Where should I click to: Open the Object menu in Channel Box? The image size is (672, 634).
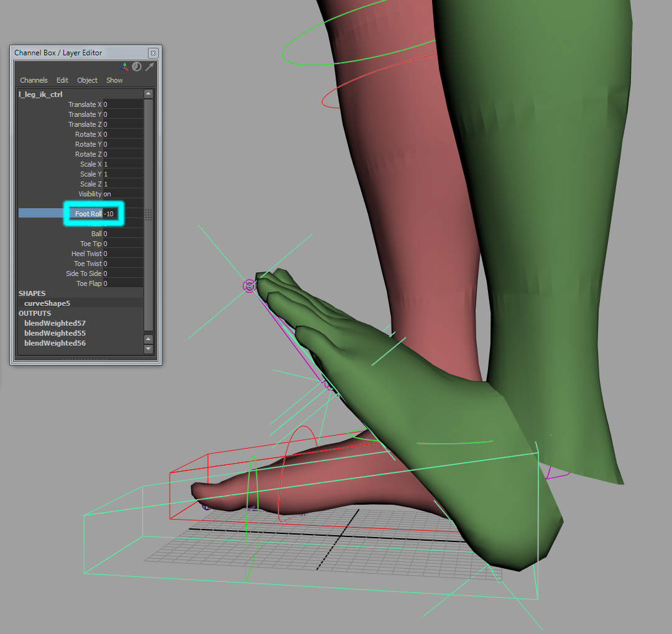(x=87, y=80)
